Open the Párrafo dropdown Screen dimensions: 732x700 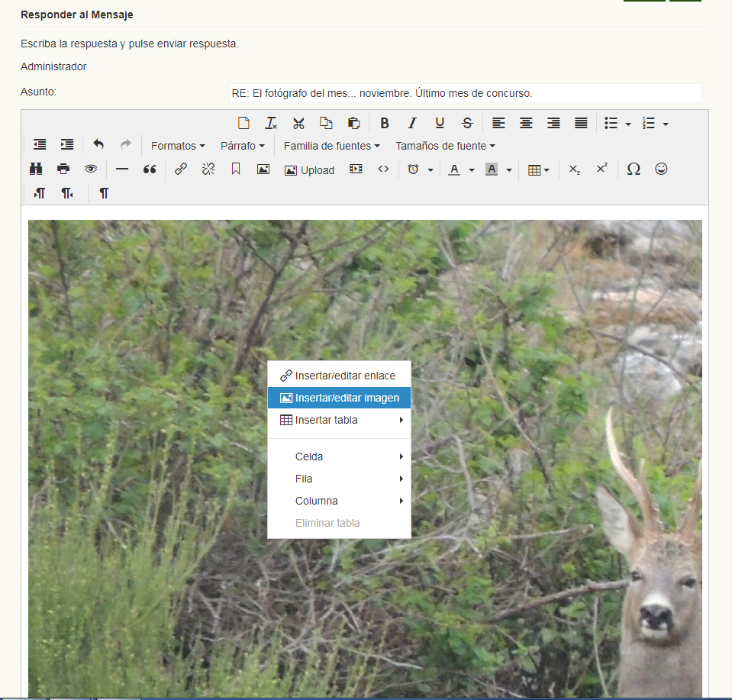coord(242,146)
